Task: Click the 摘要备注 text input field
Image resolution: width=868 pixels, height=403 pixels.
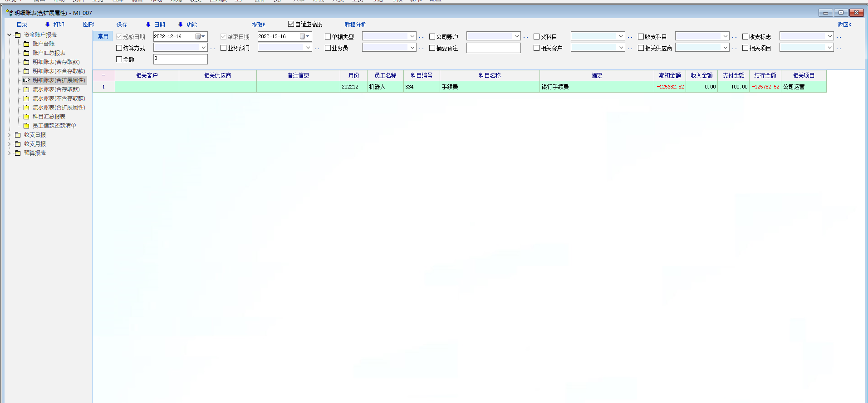Action: 493,48
